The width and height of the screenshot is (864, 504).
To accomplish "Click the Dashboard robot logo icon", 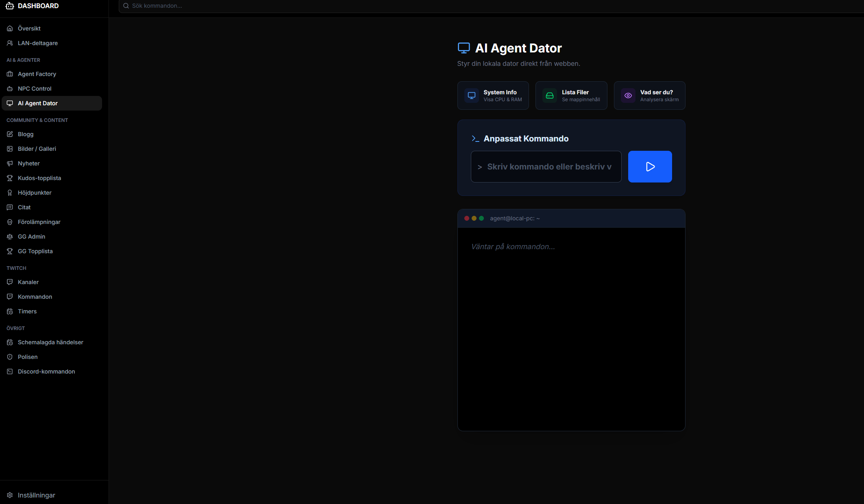I will click(x=10, y=6).
